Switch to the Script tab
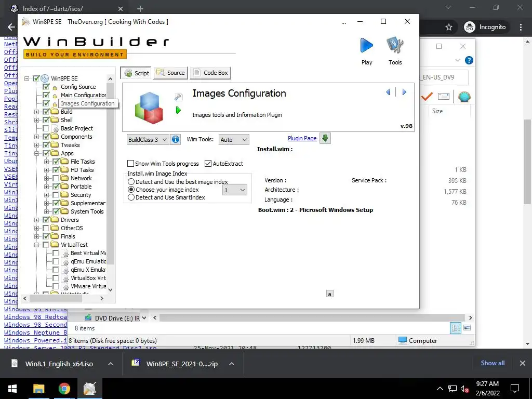 click(136, 73)
